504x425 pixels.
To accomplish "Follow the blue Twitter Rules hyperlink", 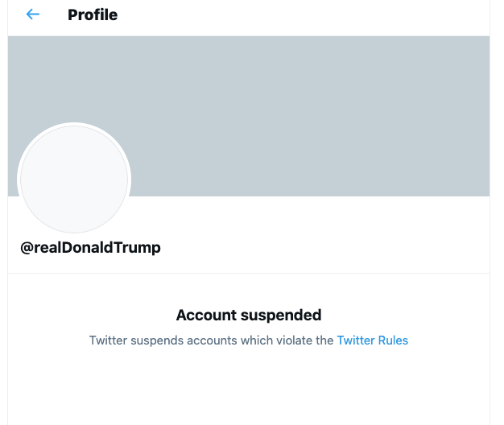I will [x=372, y=340].
